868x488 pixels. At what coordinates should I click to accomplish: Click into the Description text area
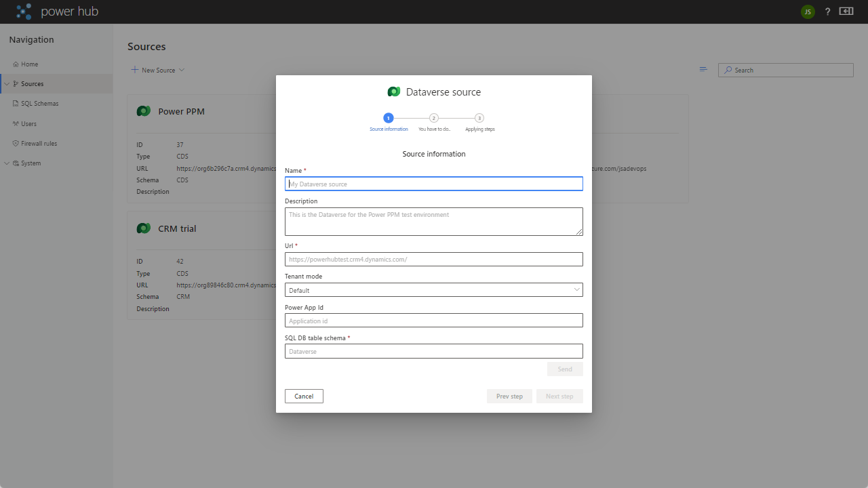click(x=434, y=222)
